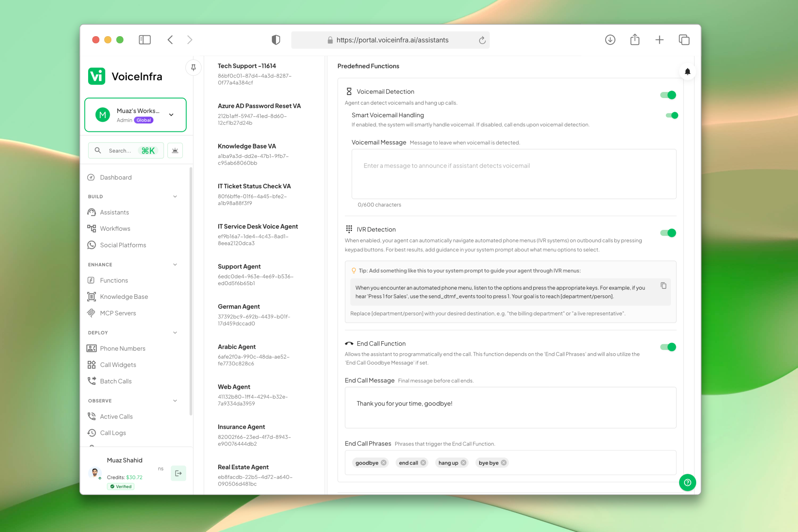Remove the 'bye bye' phrase chip
Screen dimensions: 798x532
coord(504,463)
